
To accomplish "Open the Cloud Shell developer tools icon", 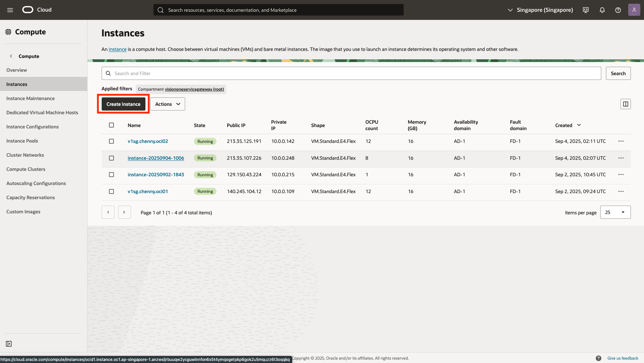I will [x=586, y=10].
